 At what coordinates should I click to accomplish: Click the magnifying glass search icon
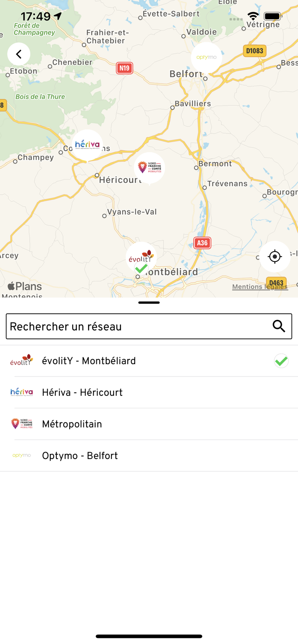[x=279, y=326]
